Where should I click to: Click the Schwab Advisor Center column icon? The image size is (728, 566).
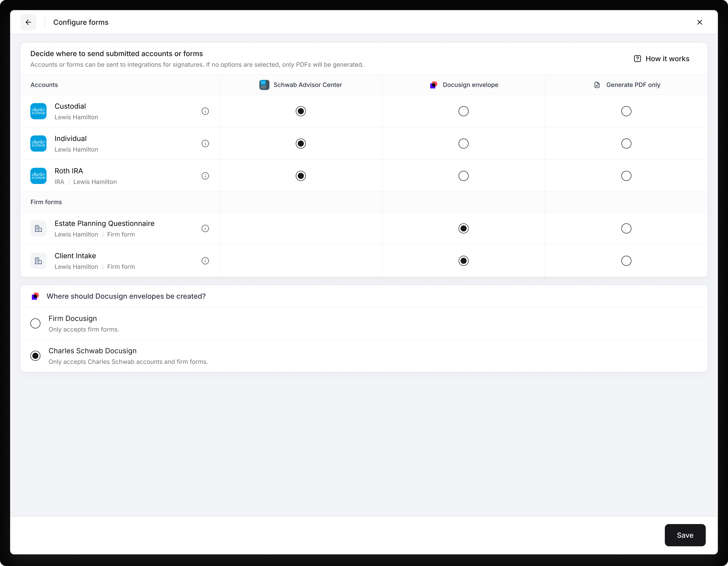[x=264, y=85]
